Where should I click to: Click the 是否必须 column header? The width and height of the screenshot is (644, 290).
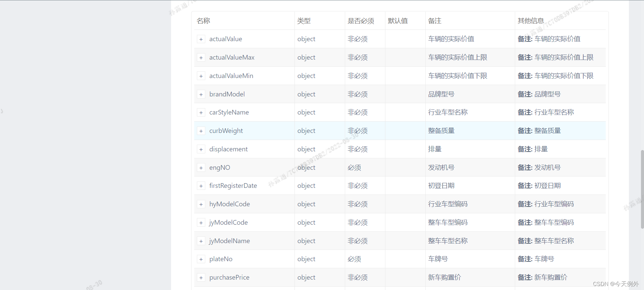click(x=361, y=21)
